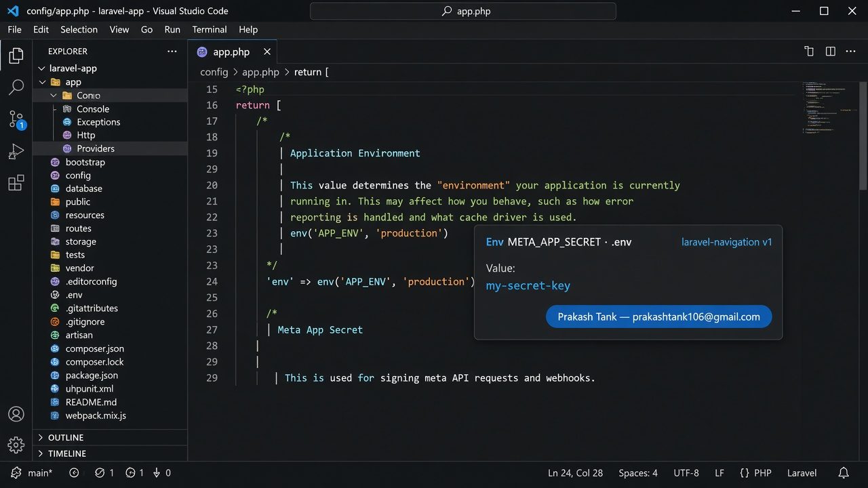Open the Selection menu

pyautogui.click(x=79, y=30)
